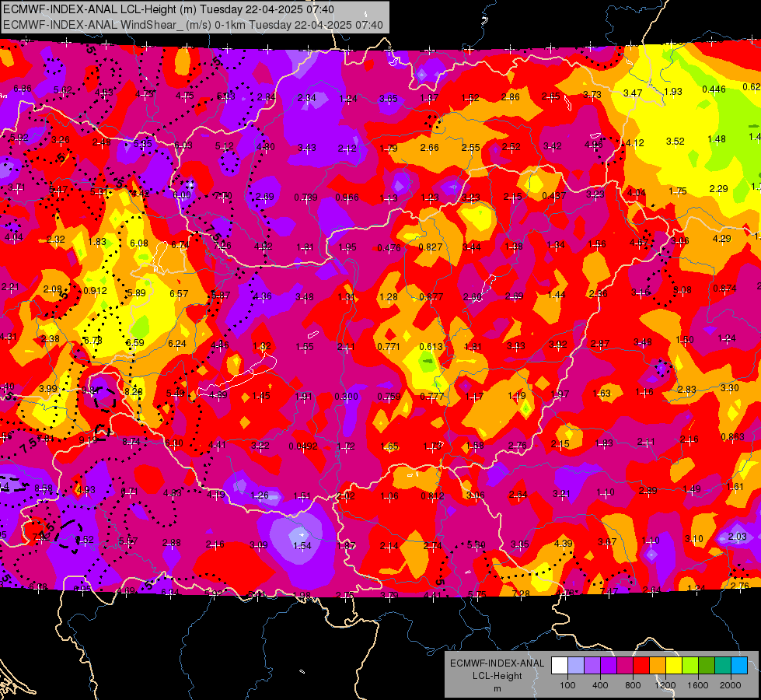Click the WindShear 0-1km title line
Screen dimensions: 761x700
click(x=193, y=25)
